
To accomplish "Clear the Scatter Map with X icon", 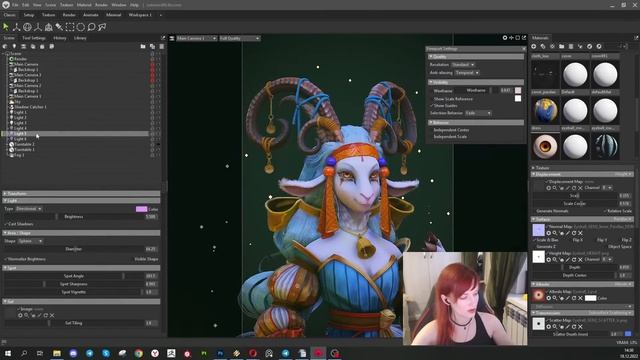I will point(580,327).
